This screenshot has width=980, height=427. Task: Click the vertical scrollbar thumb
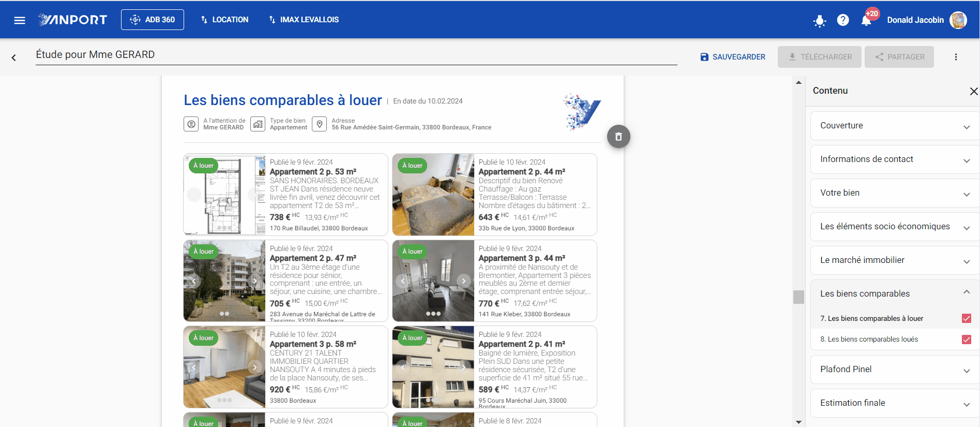[798, 297]
